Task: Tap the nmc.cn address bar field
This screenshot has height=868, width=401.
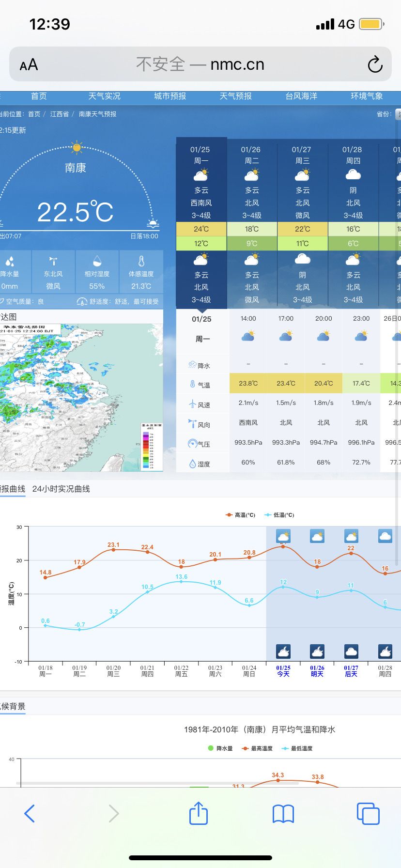Action: coord(200,64)
